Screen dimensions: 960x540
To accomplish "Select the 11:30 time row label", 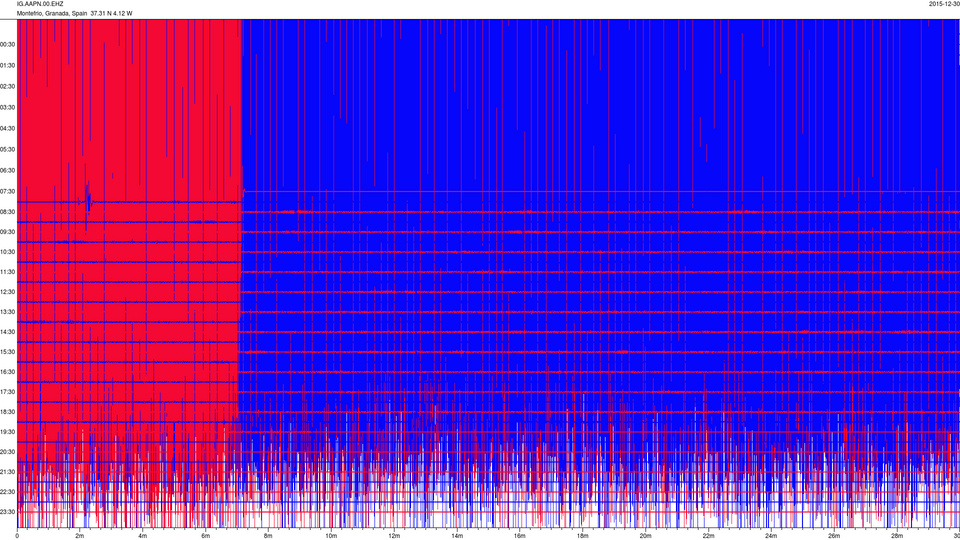I will tap(7, 272).
